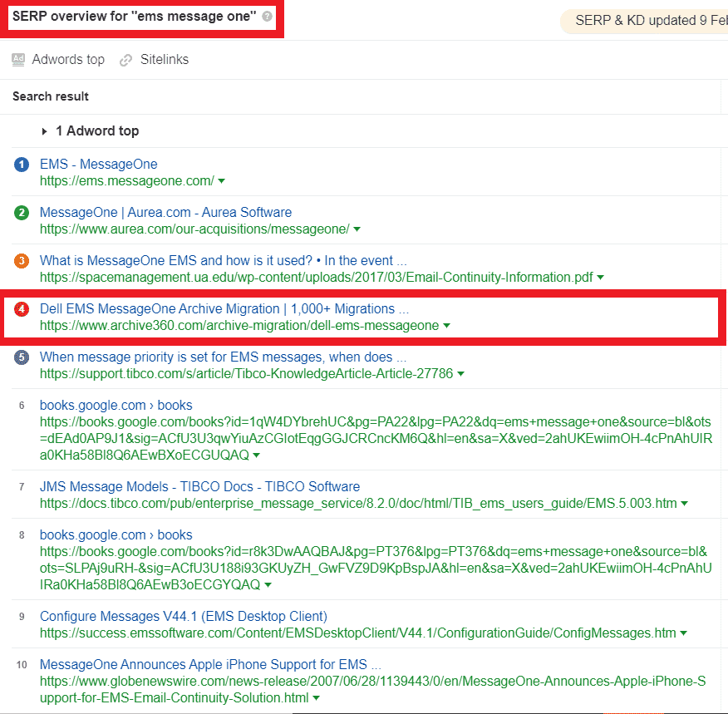Toggle the Adwords top ad icon filter
The image size is (728, 714).
click(x=18, y=59)
